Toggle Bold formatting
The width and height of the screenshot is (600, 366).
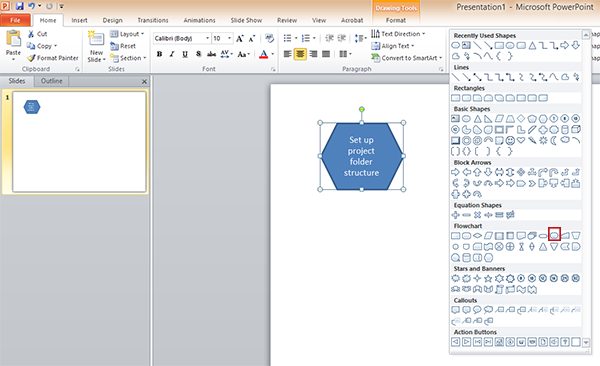[x=159, y=54]
